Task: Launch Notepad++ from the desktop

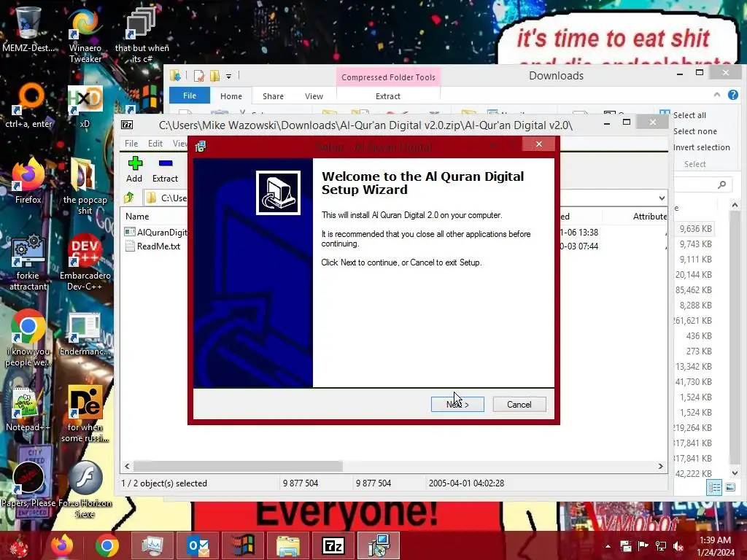Action: (28, 410)
